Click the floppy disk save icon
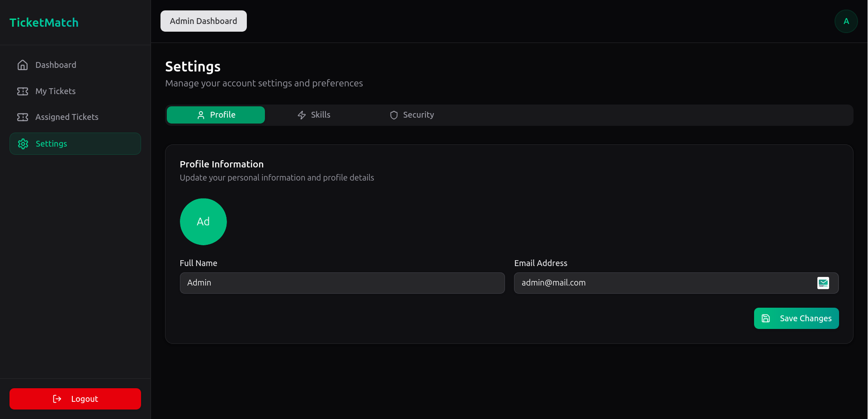This screenshot has height=419, width=868. [x=766, y=319]
